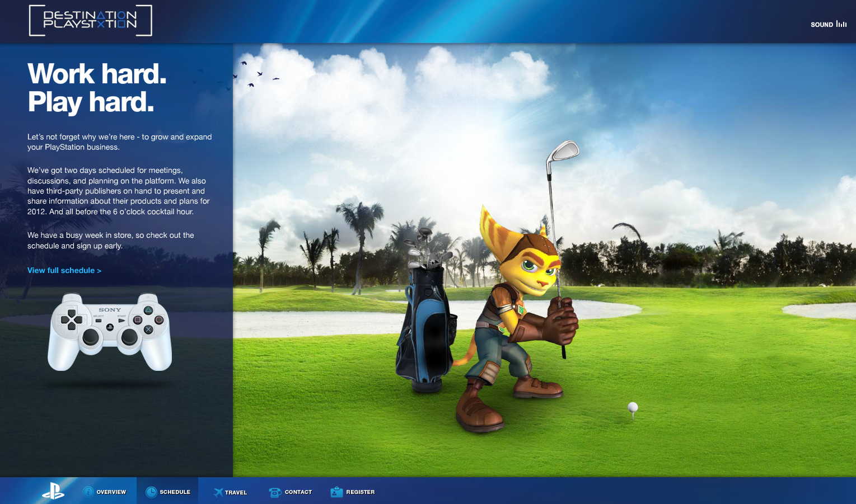Click the Work hard. Play hard. heading

tap(97, 88)
